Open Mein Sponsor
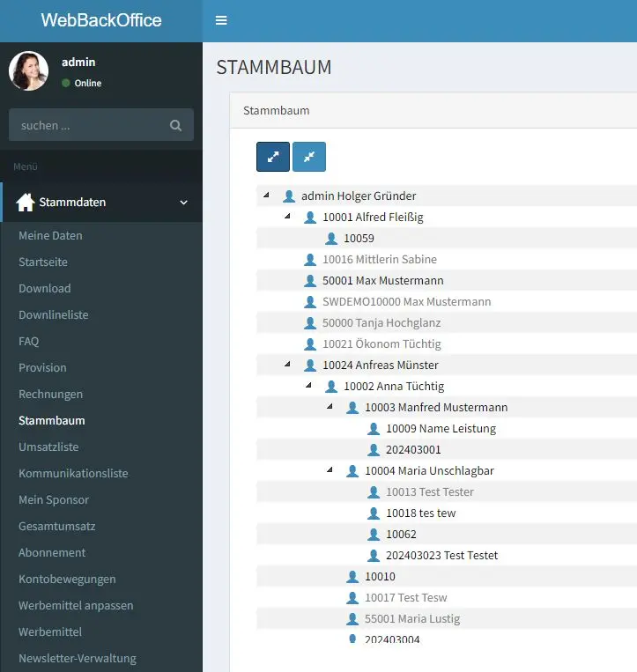Viewport: 637px width, 672px height. coord(54,499)
